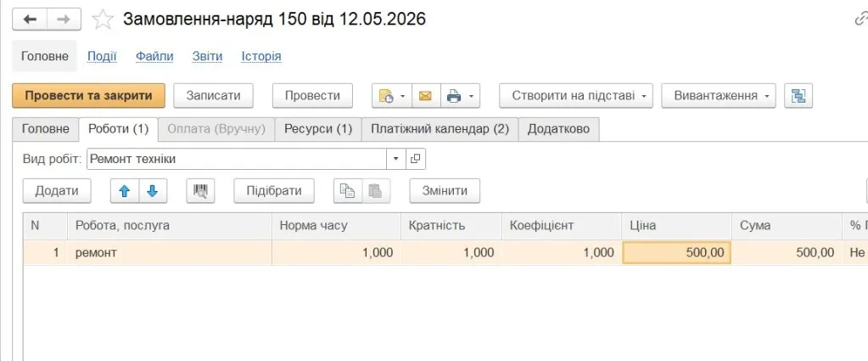Click the Змінити button
This screenshot has height=361, width=868.
(445, 191)
